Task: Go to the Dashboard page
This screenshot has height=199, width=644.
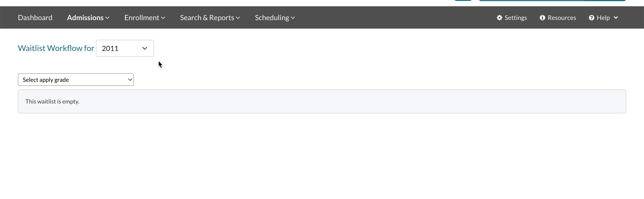Action: (x=35, y=18)
